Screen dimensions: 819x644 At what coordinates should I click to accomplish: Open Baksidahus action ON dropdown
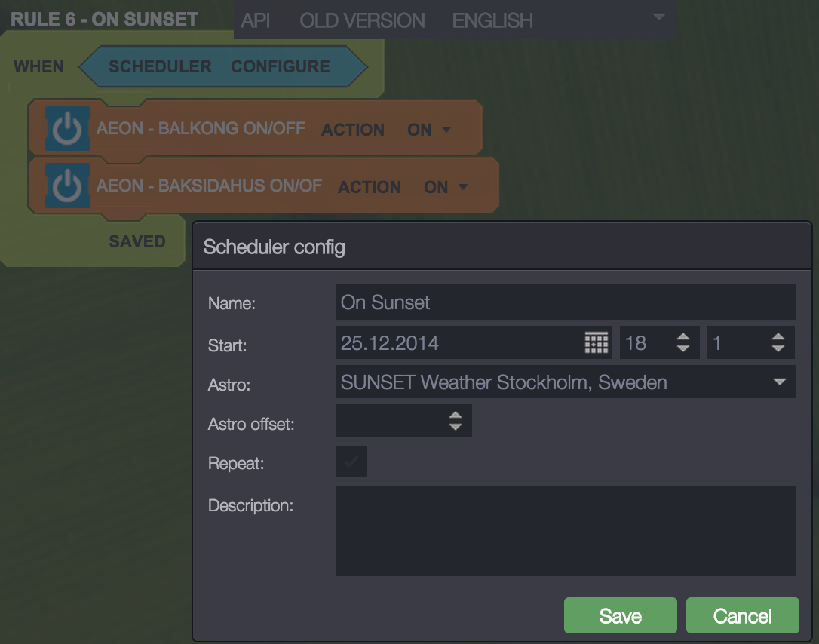coord(446,187)
